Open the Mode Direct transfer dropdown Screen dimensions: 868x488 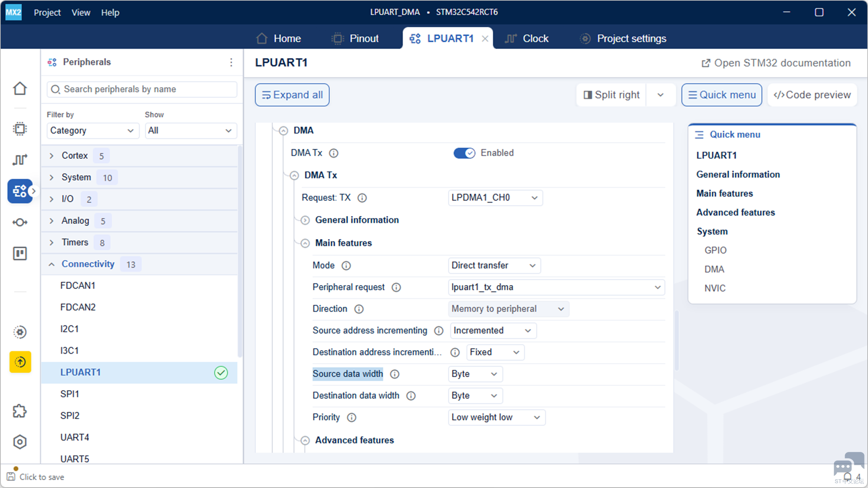pyautogui.click(x=494, y=265)
